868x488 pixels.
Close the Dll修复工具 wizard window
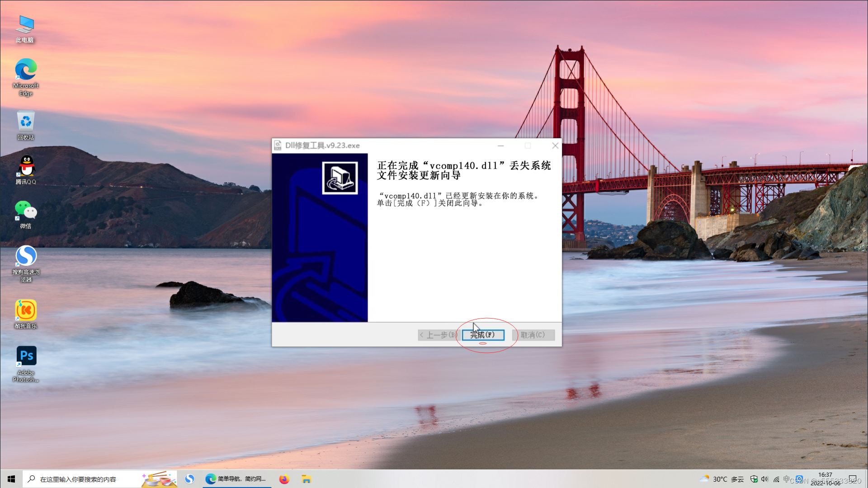coord(555,145)
